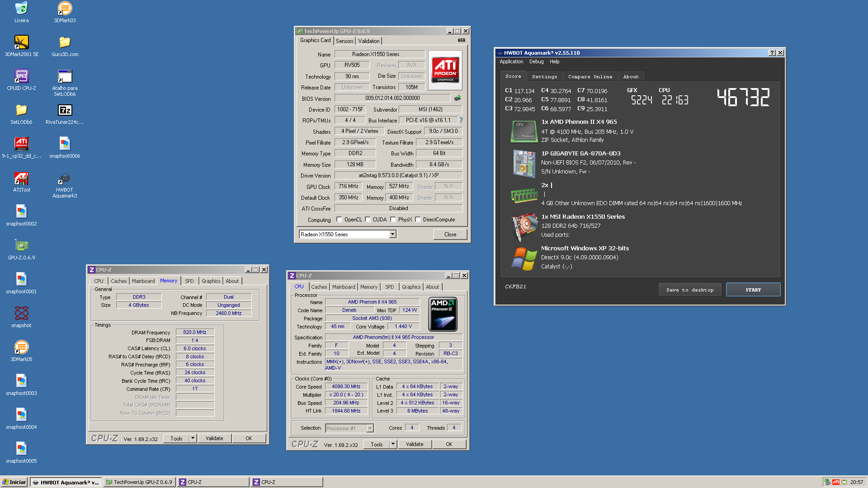Click the Close button in GPU-Z
This screenshot has height=488, width=868.
pos(450,235)
